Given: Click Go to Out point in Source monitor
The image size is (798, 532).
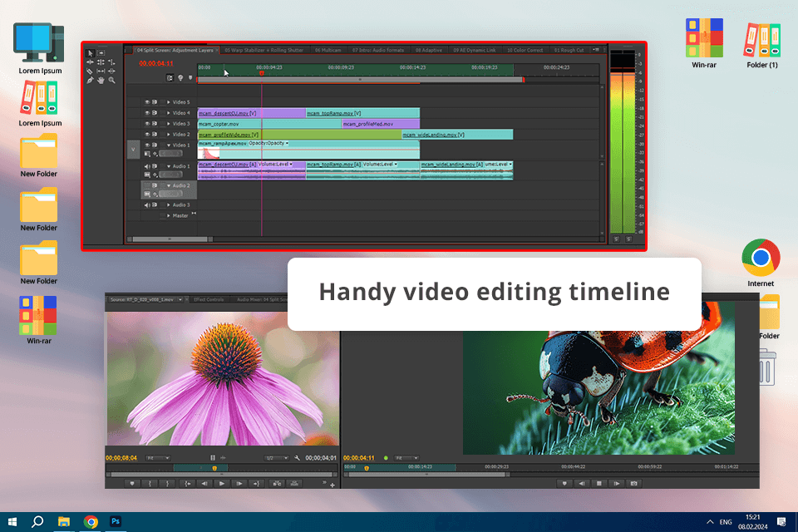Looking at the screenshot, I should click(257, 484).
